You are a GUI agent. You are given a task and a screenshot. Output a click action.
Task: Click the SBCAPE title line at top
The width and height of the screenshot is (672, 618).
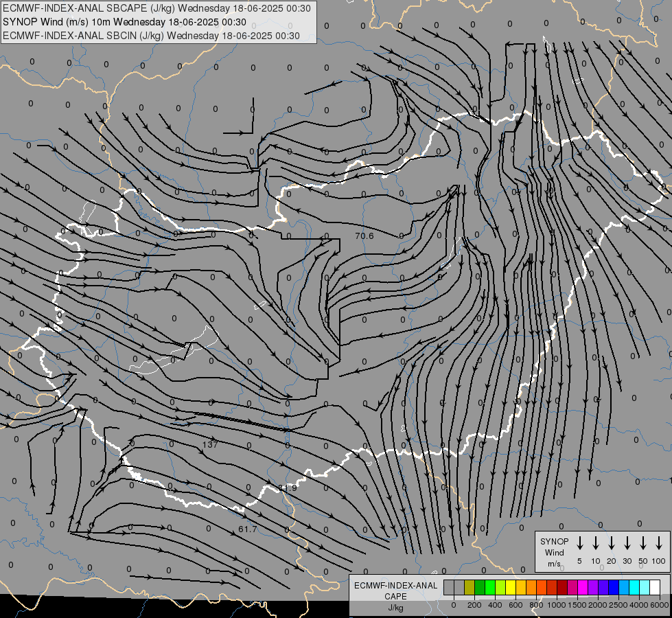[x=157, y=8]
